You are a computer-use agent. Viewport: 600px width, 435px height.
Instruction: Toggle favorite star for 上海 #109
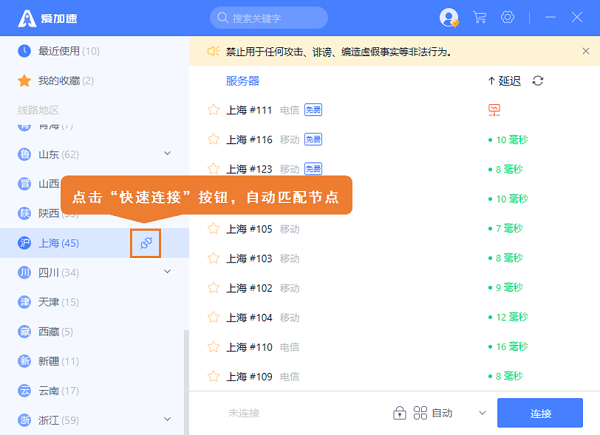pyautogui.click(x=212, y=377)
